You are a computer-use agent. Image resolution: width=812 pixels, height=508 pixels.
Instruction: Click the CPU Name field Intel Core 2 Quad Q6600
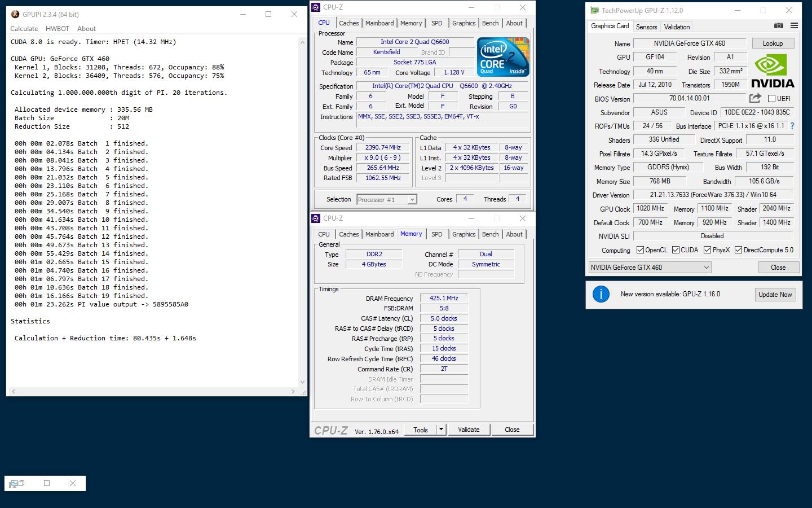click(x=415, y=42)
